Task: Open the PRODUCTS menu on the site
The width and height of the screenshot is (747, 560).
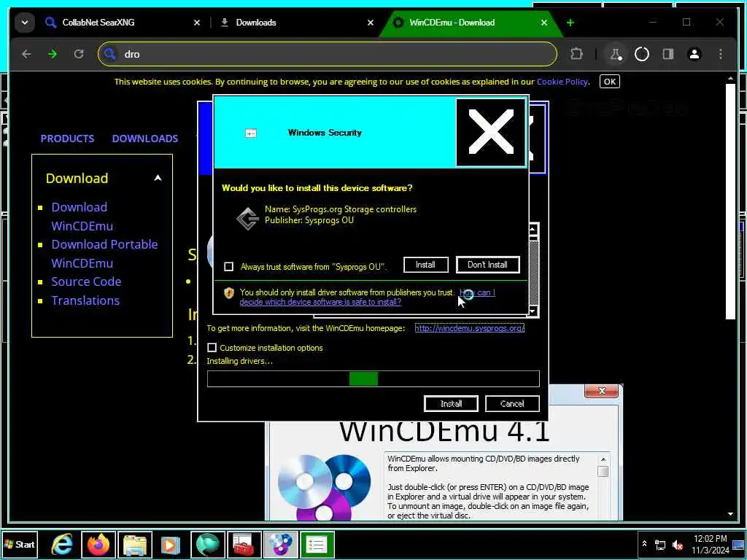Action: pyautogui.click(x=67, y=139)
